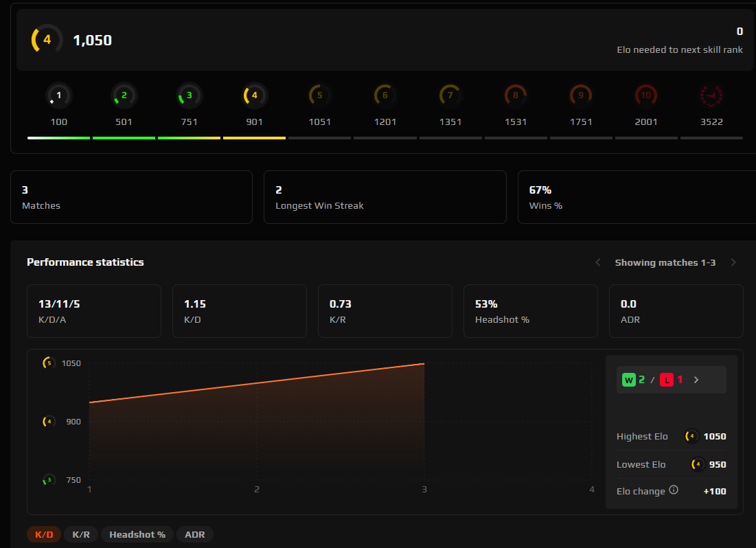Click the level 4 skill rank badge
The width and height of the screenshot is (756, 548).
coord(254,95)
